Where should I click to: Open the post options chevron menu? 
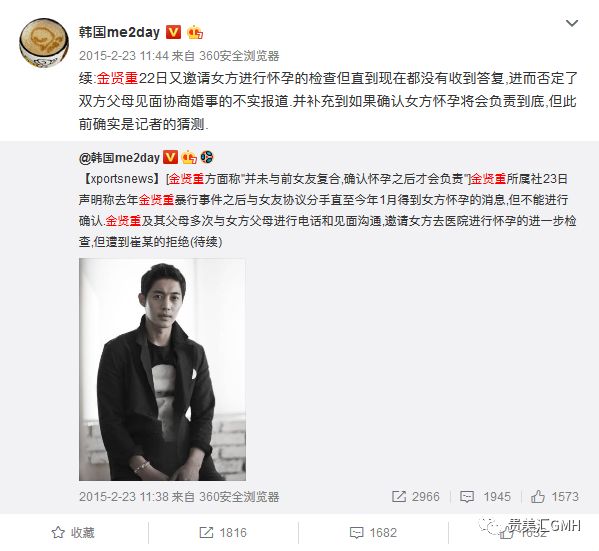pyautogui.click(x=571, y=23)
